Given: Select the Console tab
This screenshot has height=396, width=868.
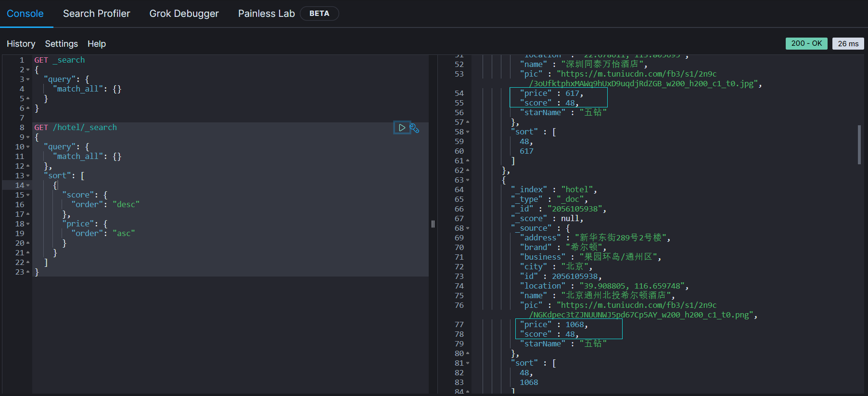Looking at the screenshot, I should [25, 13].
